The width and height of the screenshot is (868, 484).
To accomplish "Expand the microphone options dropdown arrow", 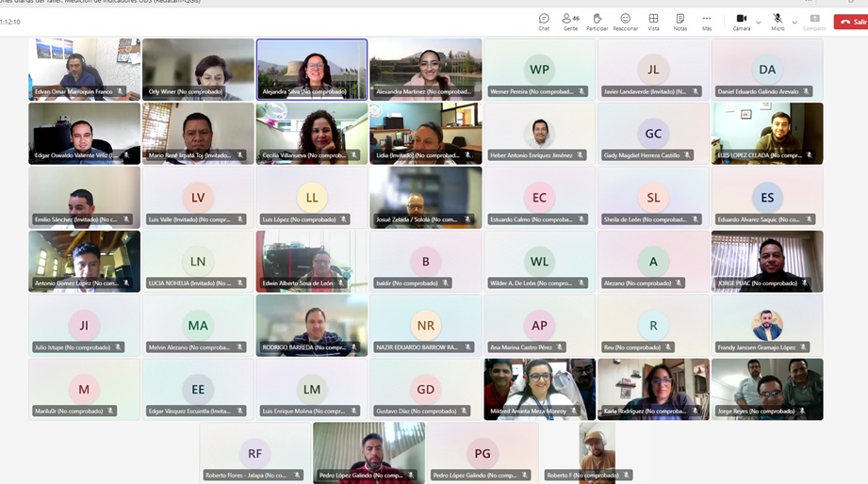I will coord(794,22).
